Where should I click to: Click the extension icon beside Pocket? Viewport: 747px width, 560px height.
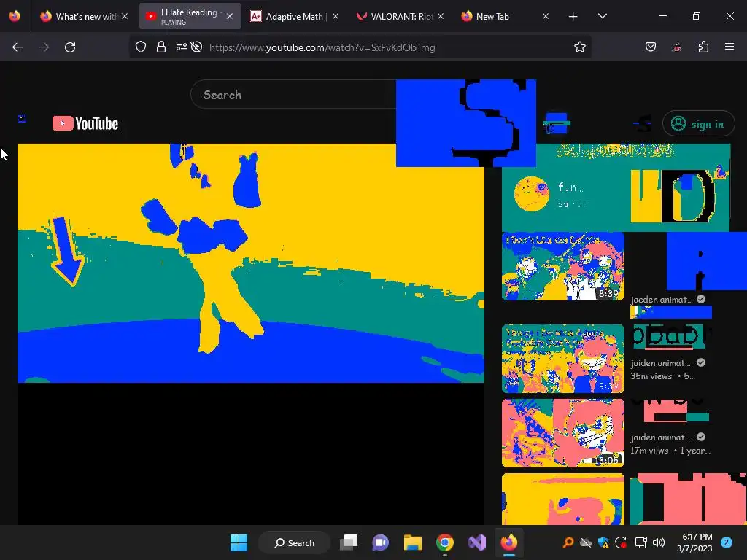677,47
